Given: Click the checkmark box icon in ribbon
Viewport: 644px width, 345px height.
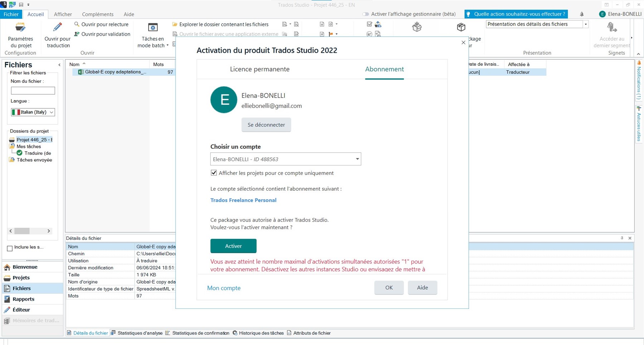Looking at the screenshot, I should (370, 24).
